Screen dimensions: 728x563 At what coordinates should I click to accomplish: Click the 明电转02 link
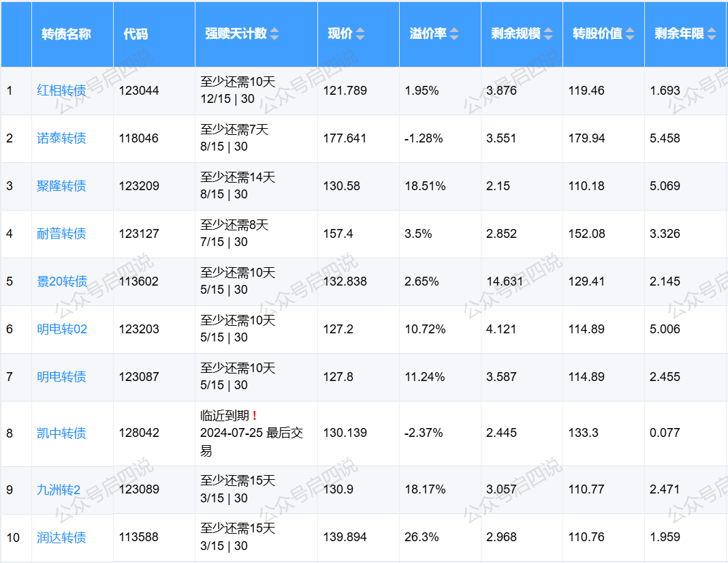tap(62, 329)
